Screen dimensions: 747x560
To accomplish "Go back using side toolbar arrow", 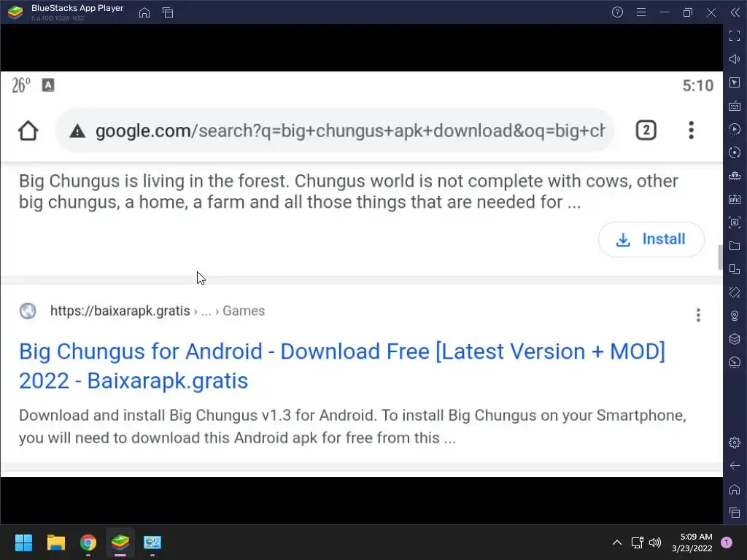I will click(735, 466).
